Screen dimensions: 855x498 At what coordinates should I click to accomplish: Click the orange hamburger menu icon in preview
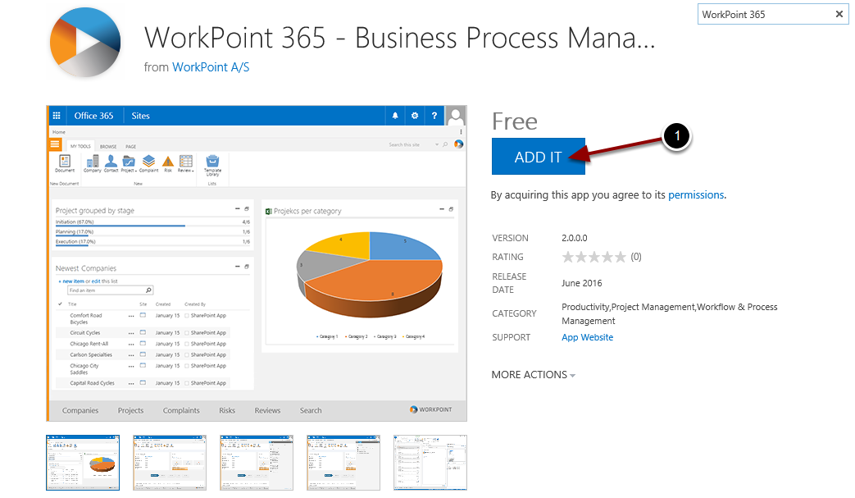coord(55,145)
